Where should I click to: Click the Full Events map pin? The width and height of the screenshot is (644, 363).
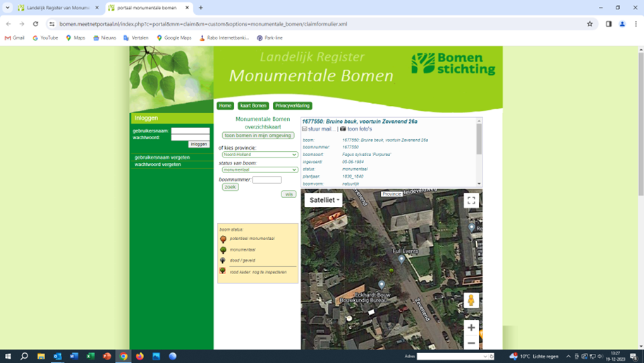coord(401,259)
